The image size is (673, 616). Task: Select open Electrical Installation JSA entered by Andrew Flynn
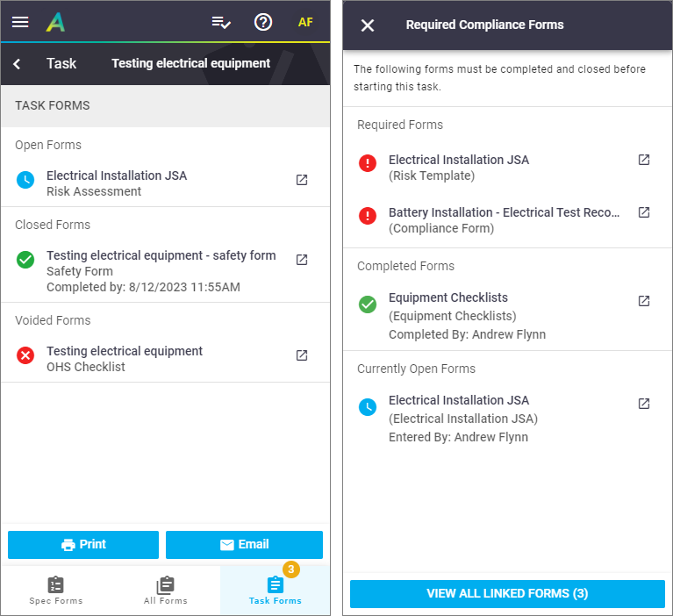(507, 419)
